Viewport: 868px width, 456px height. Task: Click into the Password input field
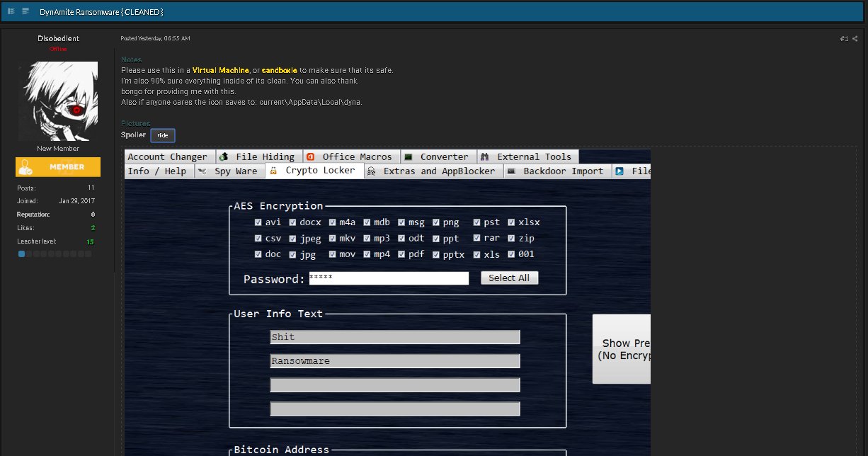(388, 278)
